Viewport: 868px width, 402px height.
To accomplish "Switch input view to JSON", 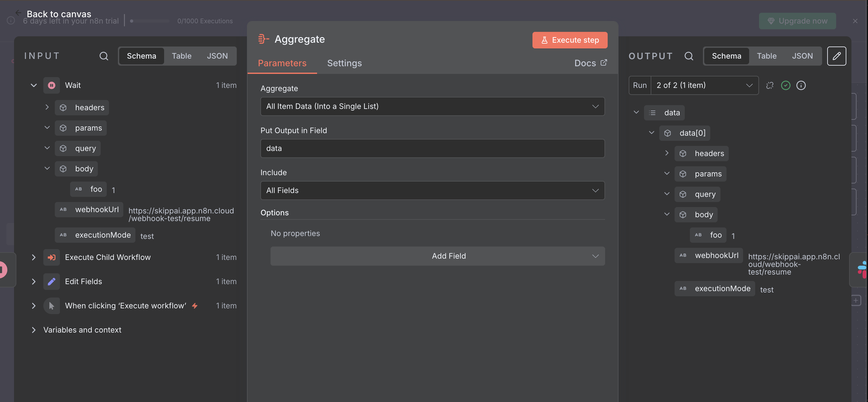I will (217, 56).
